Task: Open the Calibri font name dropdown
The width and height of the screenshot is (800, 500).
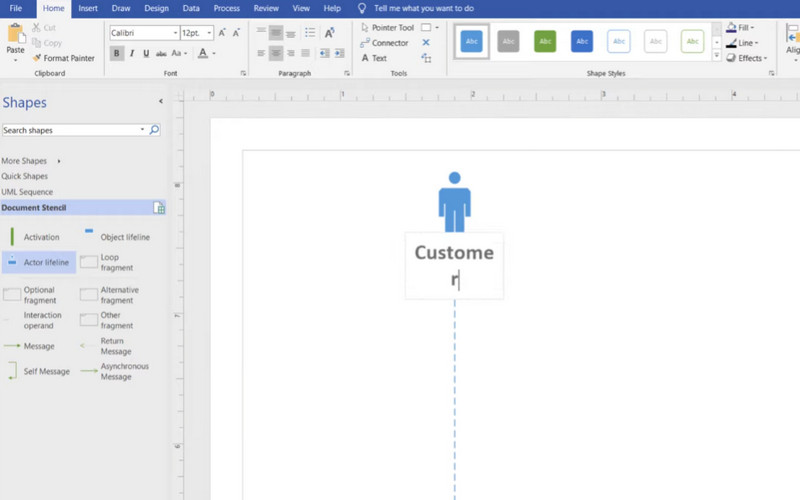Action: 175,33
